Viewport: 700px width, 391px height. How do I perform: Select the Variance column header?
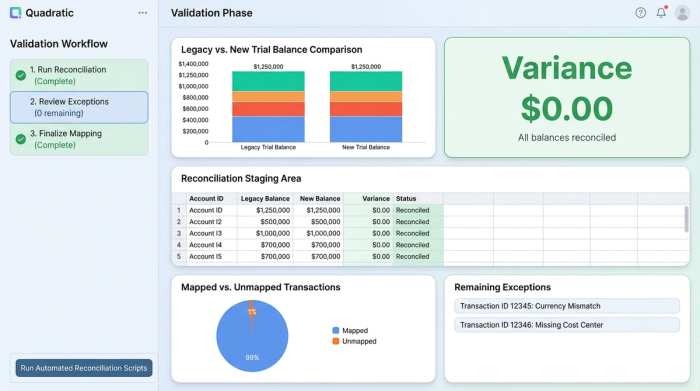(368, 199)
